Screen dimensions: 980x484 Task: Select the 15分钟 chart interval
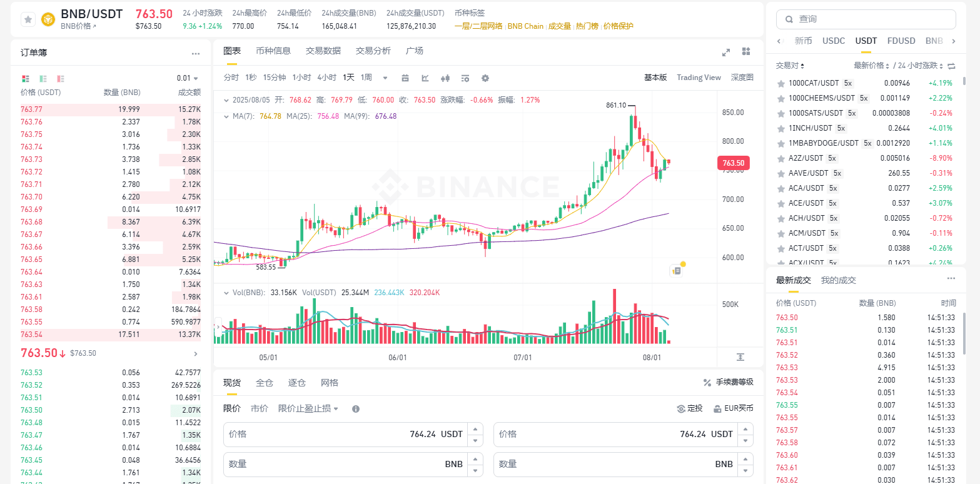[x=274, y=78]
